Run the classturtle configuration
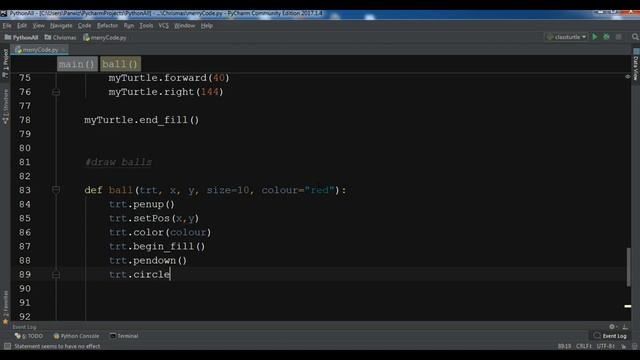The image size is (640, 360). coord(595,37)
